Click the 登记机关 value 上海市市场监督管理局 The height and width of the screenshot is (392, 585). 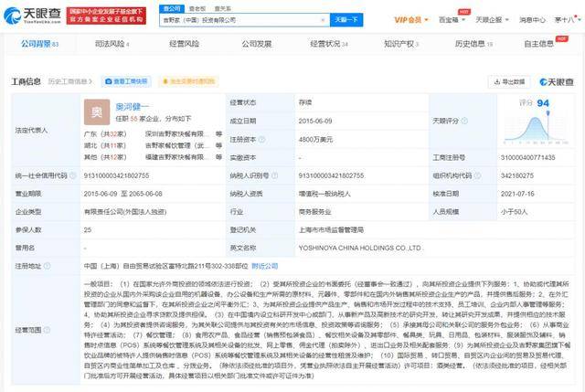click(x=331, y=229)
